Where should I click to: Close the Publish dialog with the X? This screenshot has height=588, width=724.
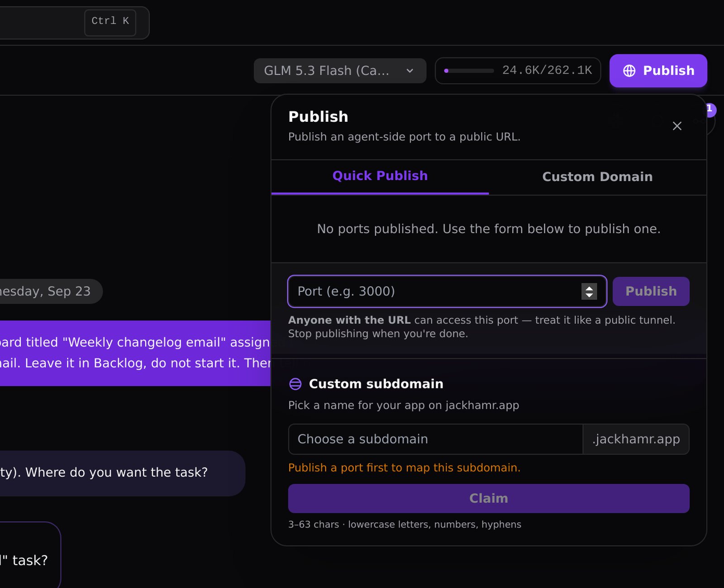pos(677,126)
